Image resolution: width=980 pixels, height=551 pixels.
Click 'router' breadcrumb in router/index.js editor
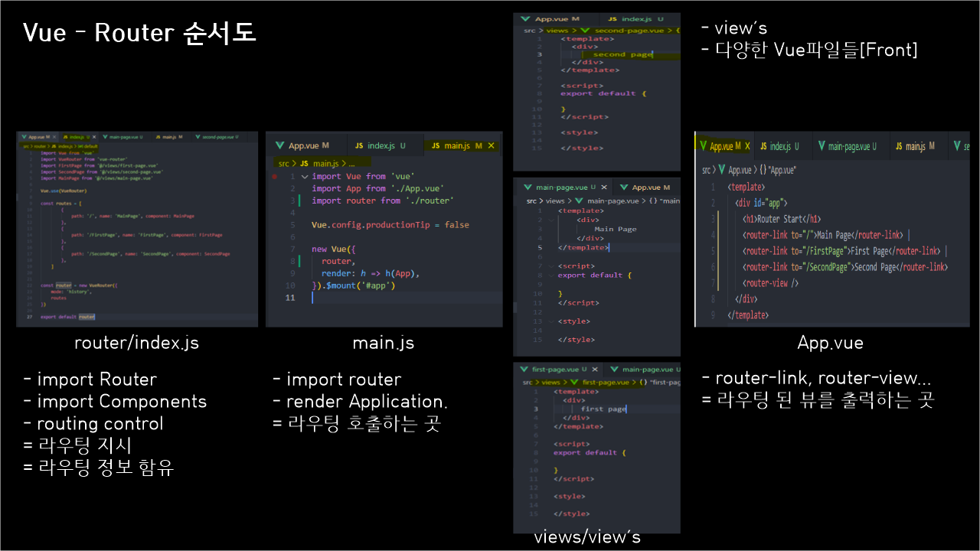click(40, 146)
